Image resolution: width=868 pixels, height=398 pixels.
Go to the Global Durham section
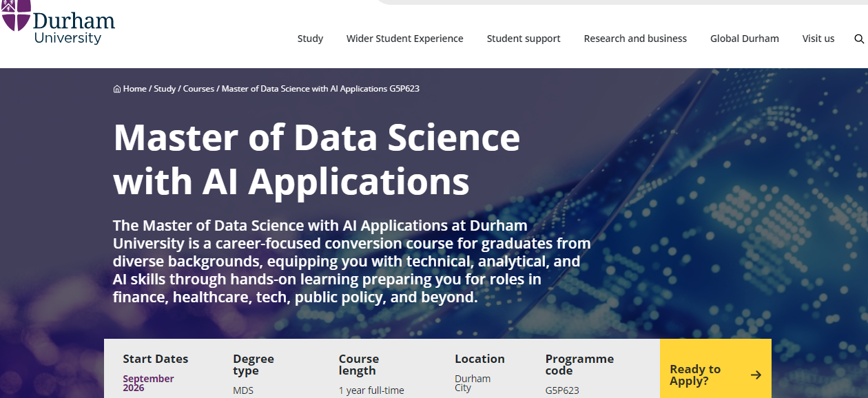pos(744,39)
